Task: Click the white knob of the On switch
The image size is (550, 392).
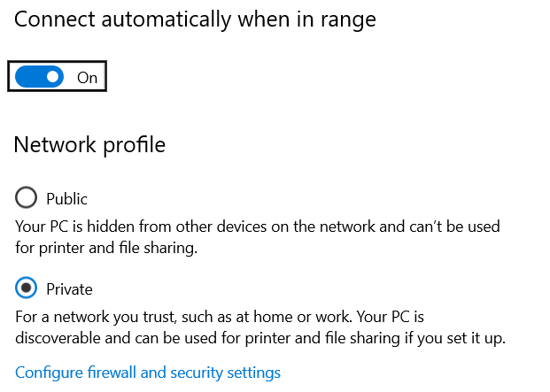Action: pos(53,77)
